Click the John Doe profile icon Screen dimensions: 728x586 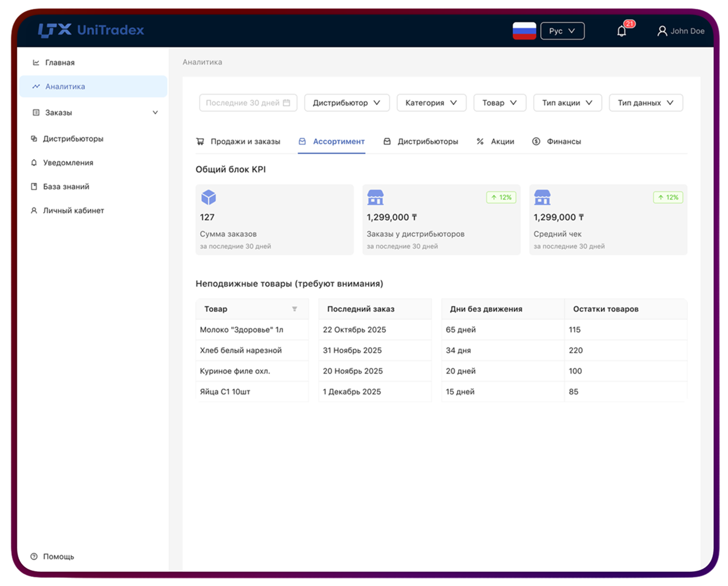point(662,31)
